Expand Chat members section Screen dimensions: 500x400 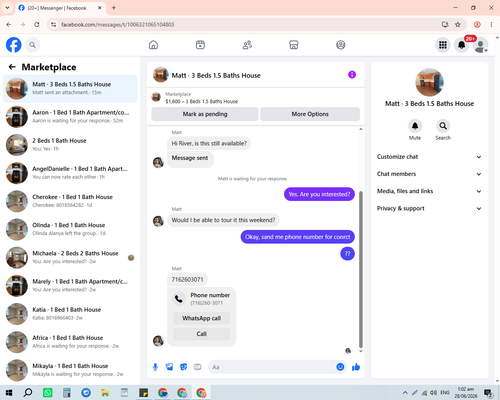tap(429, 174)
